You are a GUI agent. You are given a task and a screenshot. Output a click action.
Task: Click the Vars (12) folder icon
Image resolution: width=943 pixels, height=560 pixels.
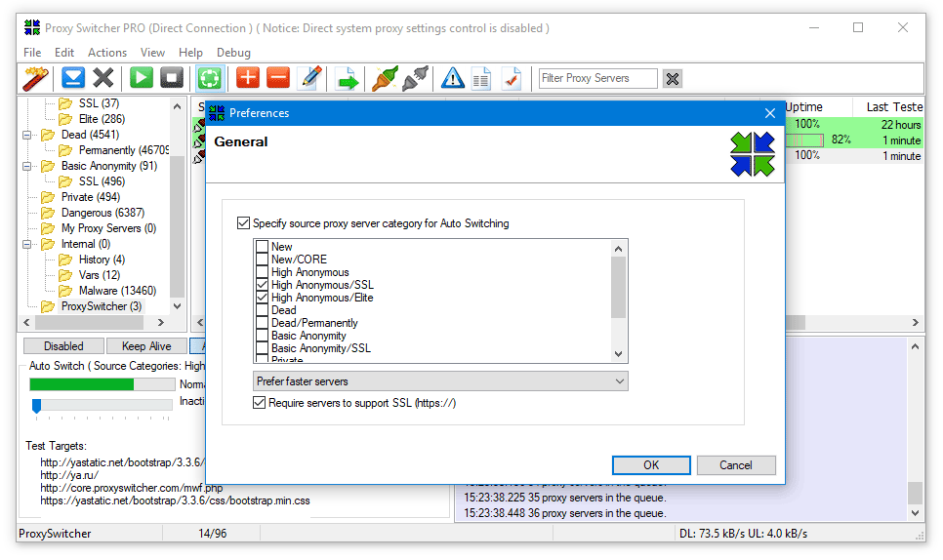pos(65,275)
